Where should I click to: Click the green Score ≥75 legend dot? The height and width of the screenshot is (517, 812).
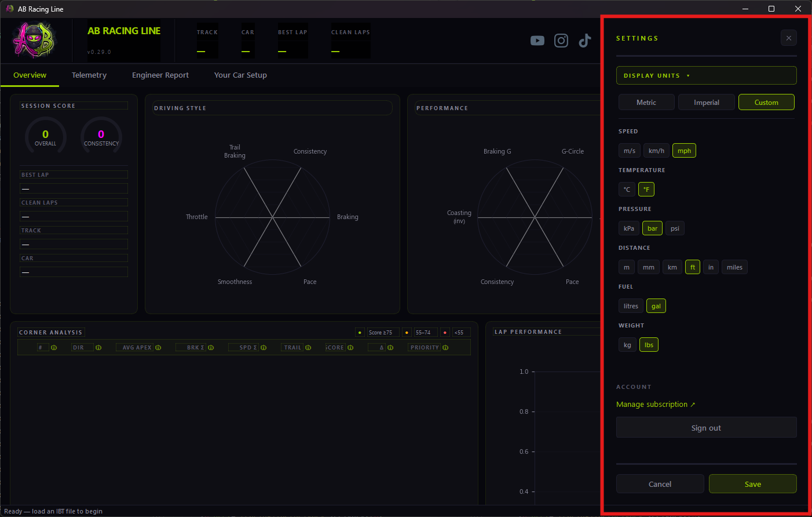[360, 333]
